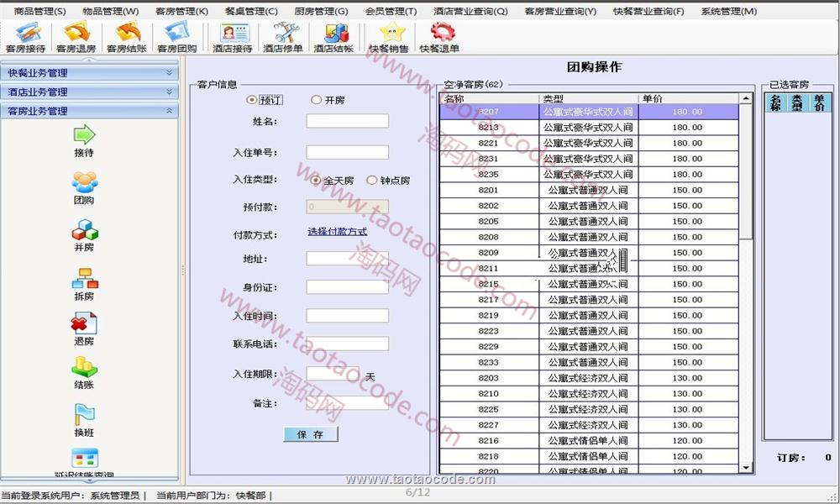Expand the 酒店业务管理 section

tap(91, 92)
